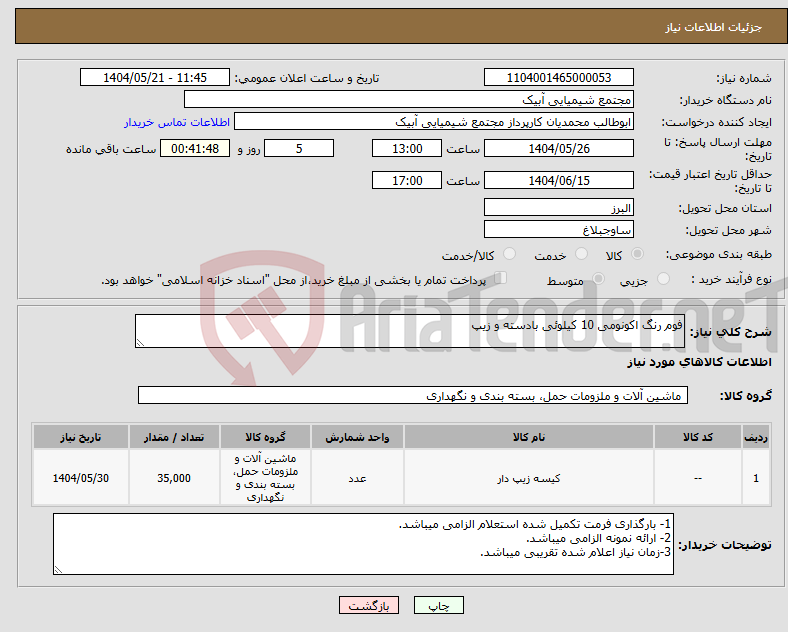Click the buyer name field مجتمع شیمیایی آبیک

[x=409, y=99]
